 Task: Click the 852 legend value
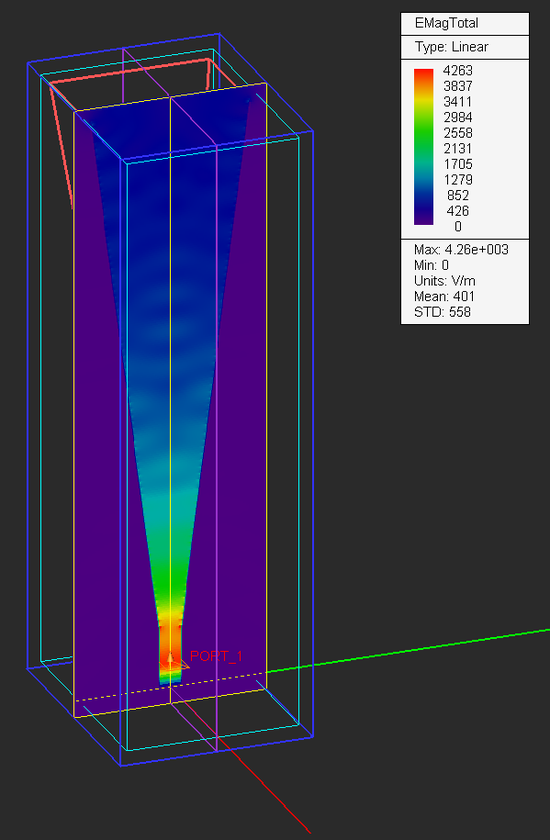pyautogui.click(x=458, y=195)
